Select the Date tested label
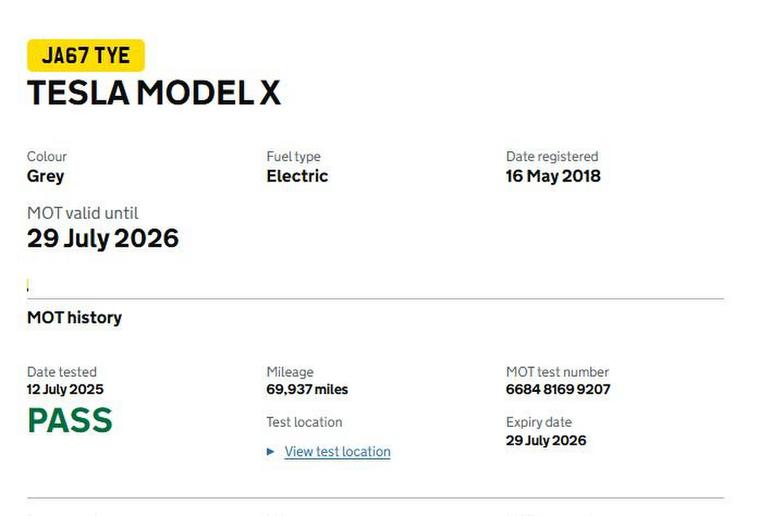This screenshot has width=759, height=516. (x=62, y=372)
